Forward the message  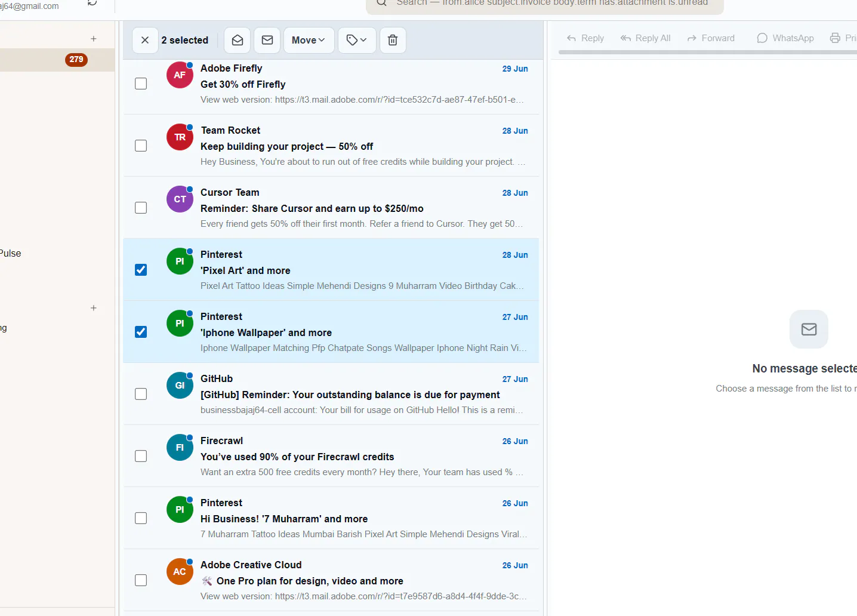[x=711, y=38]
